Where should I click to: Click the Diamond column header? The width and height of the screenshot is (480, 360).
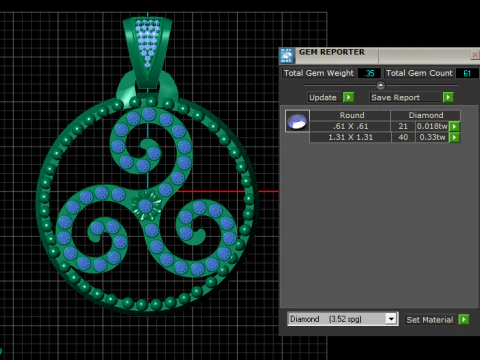(x=426, y=115)
